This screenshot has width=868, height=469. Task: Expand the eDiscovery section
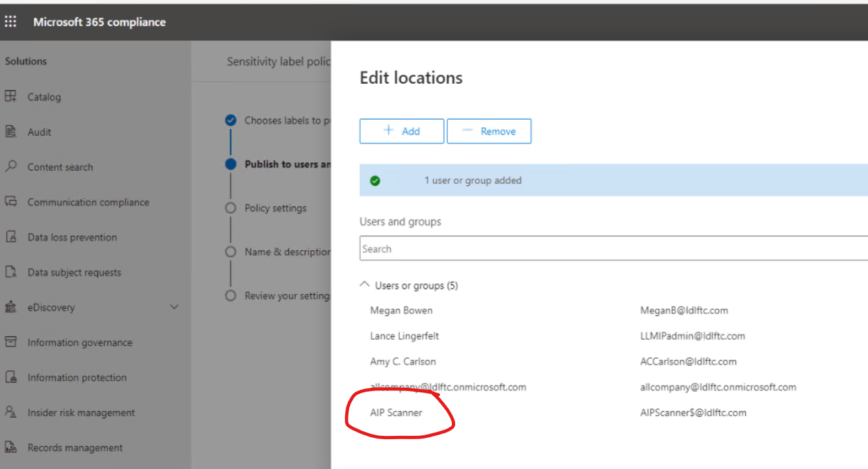coord(174,307)
